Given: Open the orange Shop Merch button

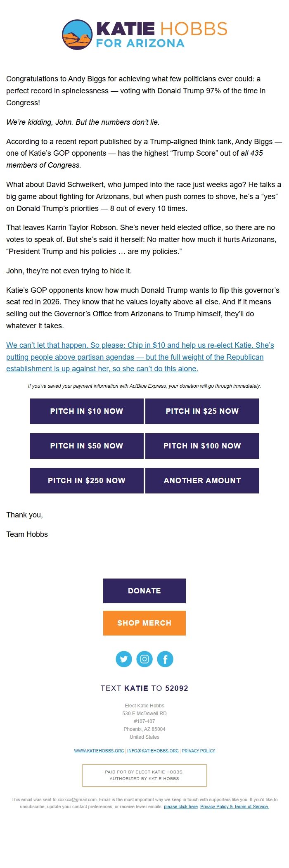Looking at the screenshot, I should (x=144, y=623).
